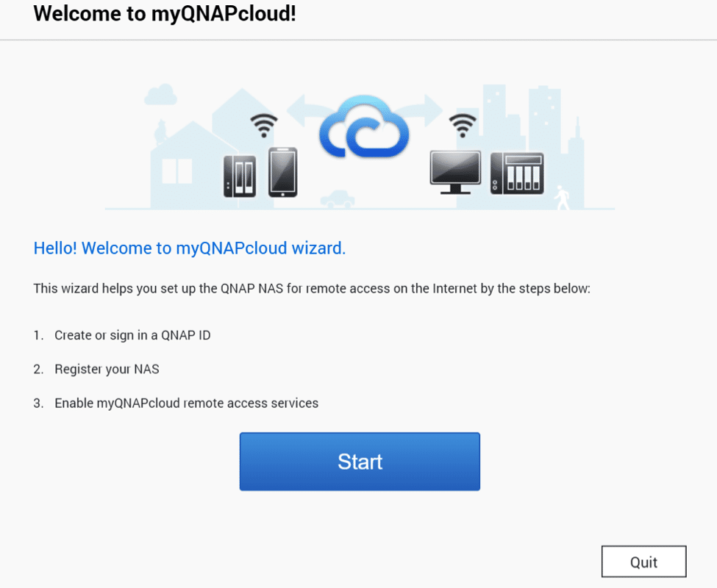Image resolution: width=717 pixels, height=588 pixels.
Task: Click step 'Create or sign in a QNAP ID'
Action: pyautogui.click(x=132, y=335)
